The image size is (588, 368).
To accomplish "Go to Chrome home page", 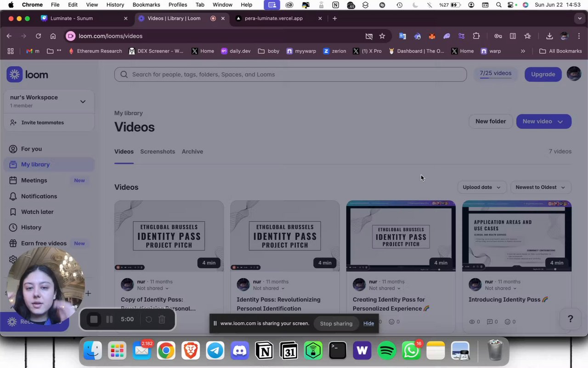I will (53, 36).
